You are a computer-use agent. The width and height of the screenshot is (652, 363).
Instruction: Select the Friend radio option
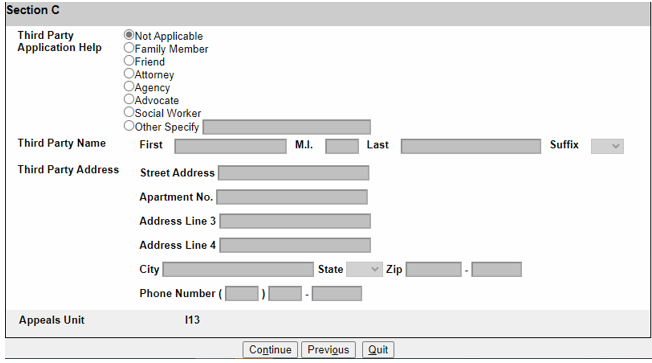[129, 61]
